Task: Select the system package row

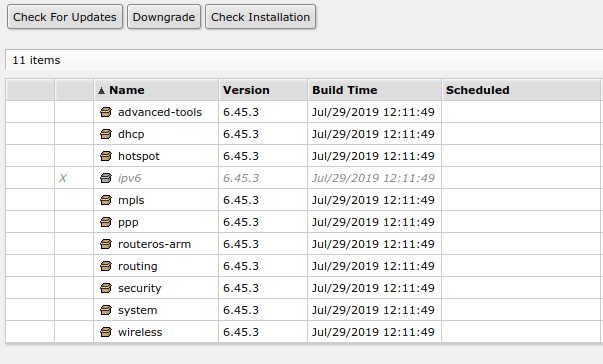Action: [303, 310]
